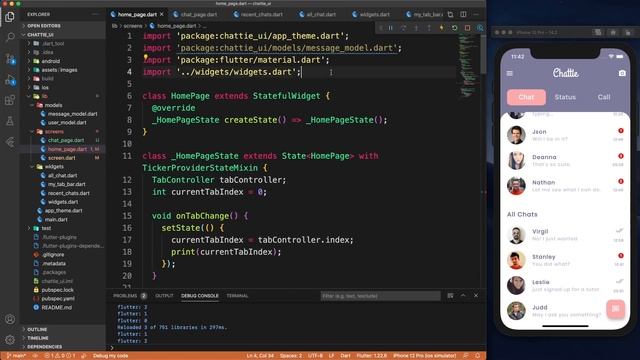Pause the debug session
Viewport: 640px width, 360px height.
point(391,28)
